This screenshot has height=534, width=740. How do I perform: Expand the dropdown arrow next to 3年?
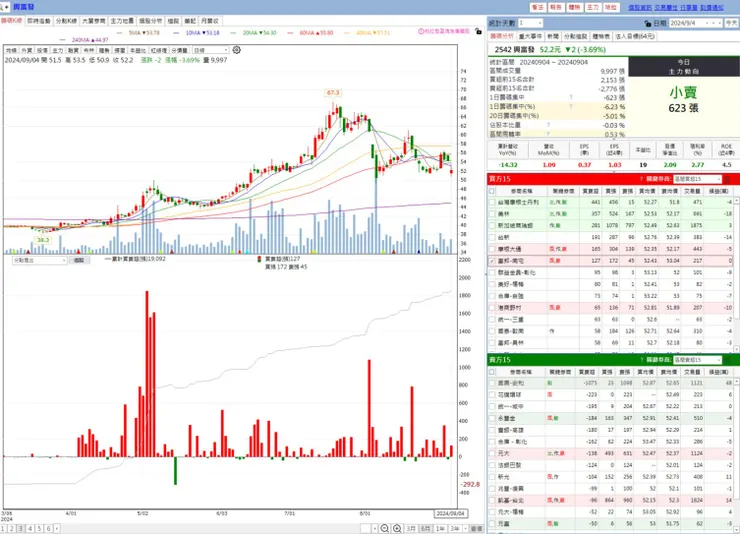click(465, 529)
